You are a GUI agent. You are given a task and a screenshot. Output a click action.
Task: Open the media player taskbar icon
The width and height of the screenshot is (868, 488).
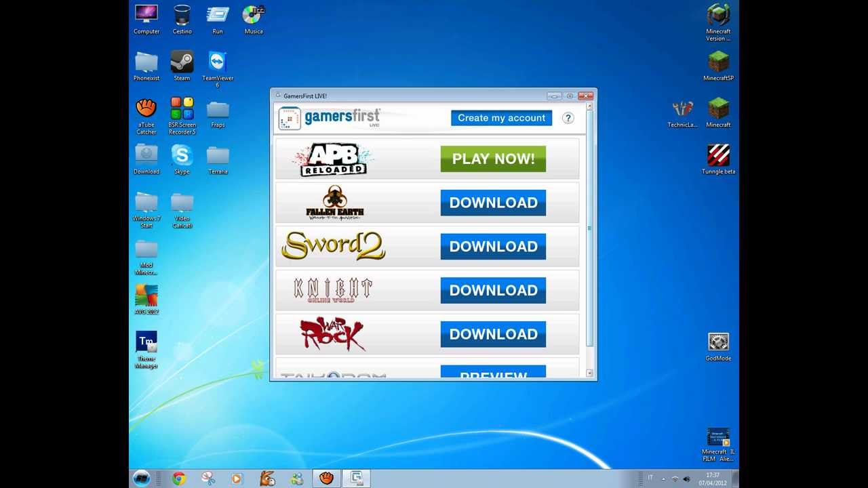point(236,479)
